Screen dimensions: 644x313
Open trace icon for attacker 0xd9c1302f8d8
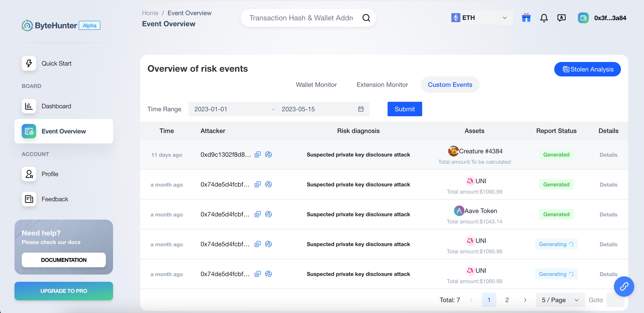pyautogui.click(x=268, y=154)
